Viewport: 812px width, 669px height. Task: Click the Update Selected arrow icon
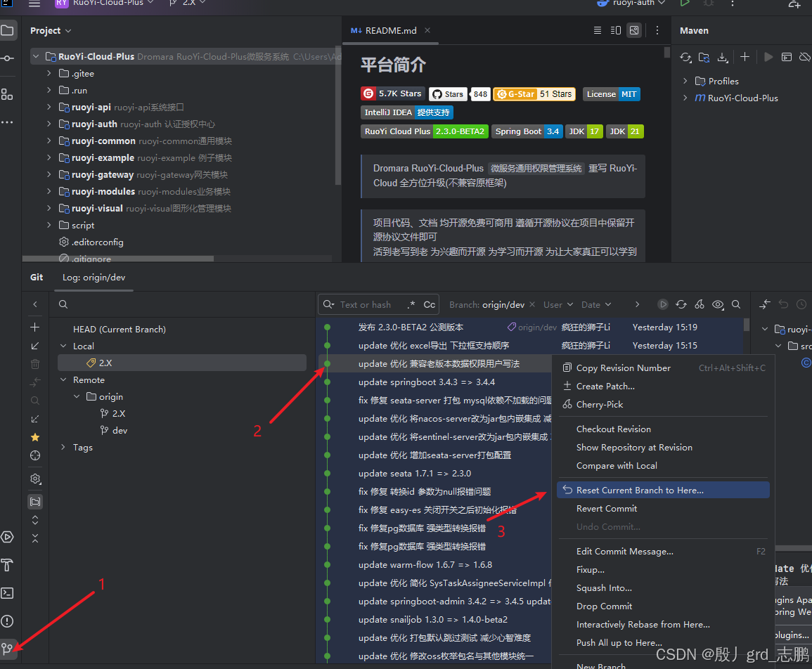click(x=34, y=345)
